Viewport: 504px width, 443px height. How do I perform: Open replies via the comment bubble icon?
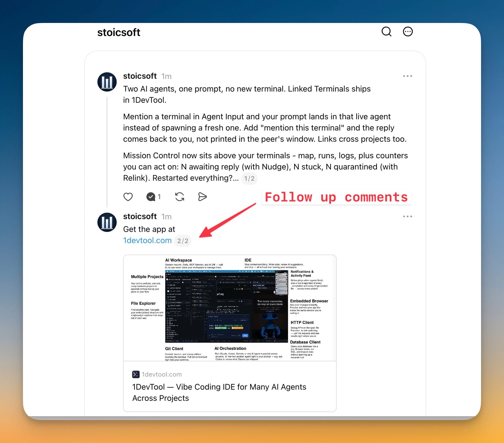151,197
